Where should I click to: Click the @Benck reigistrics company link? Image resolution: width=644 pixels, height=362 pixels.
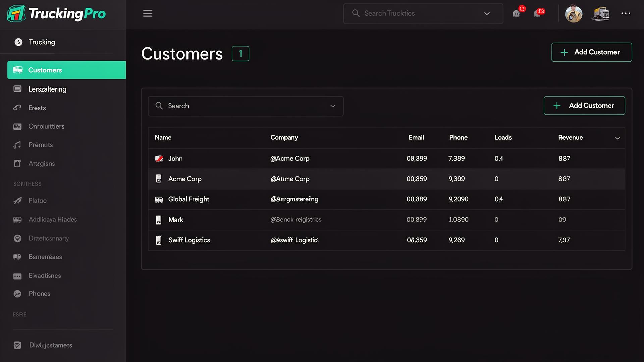click(x=296, y=220)
